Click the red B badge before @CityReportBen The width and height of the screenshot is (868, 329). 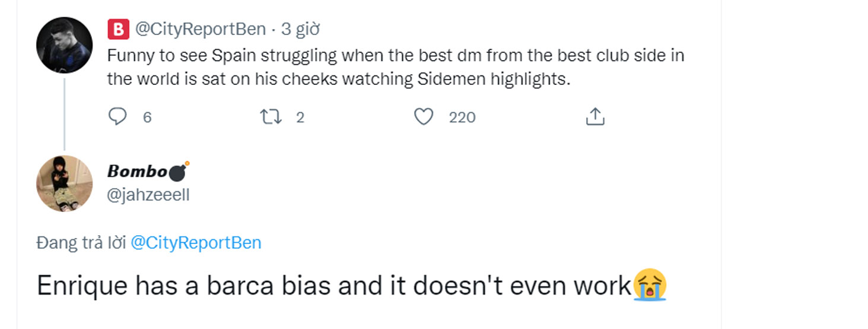(x=118, y=29)
